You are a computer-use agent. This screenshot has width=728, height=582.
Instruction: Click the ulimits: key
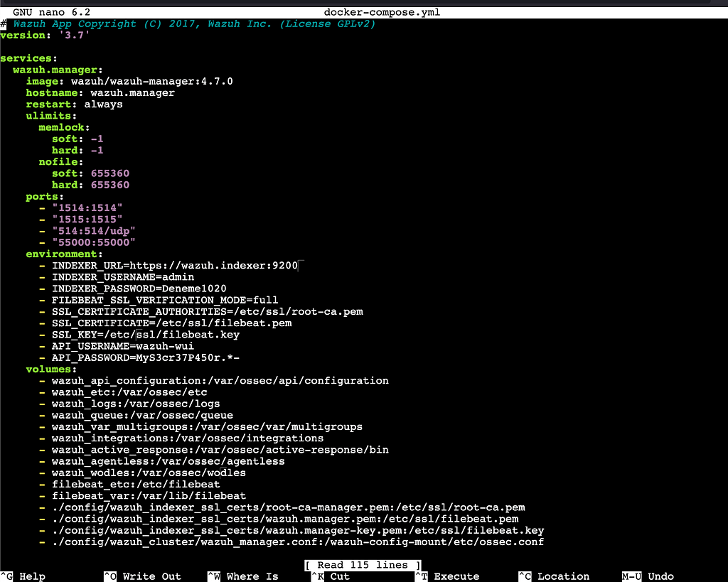tap(51, 116)
